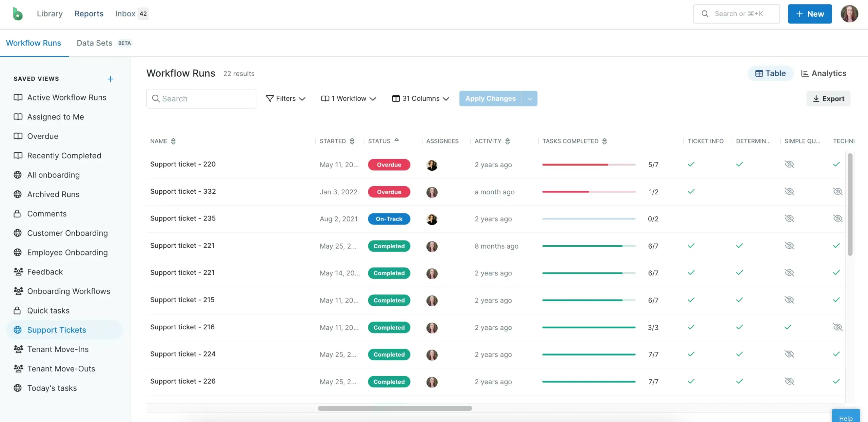Toggle the crossed-eye icon on Support ticket - 332

pos(790,191)
